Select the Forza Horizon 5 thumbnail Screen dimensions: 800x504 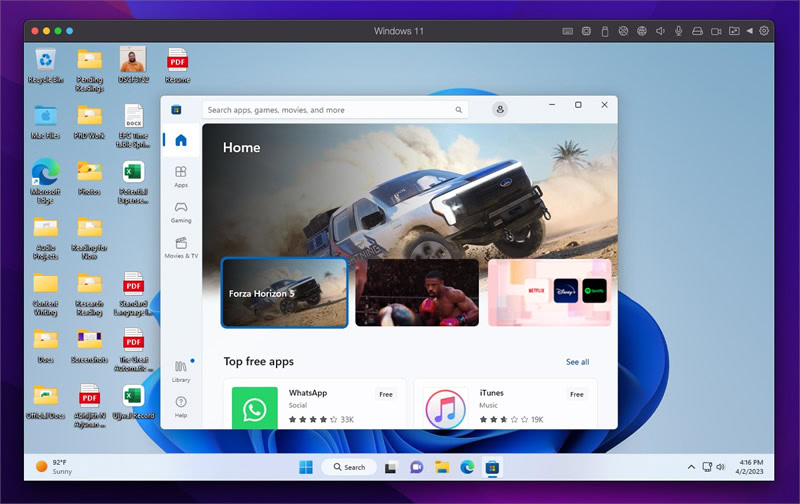[284, 292]
